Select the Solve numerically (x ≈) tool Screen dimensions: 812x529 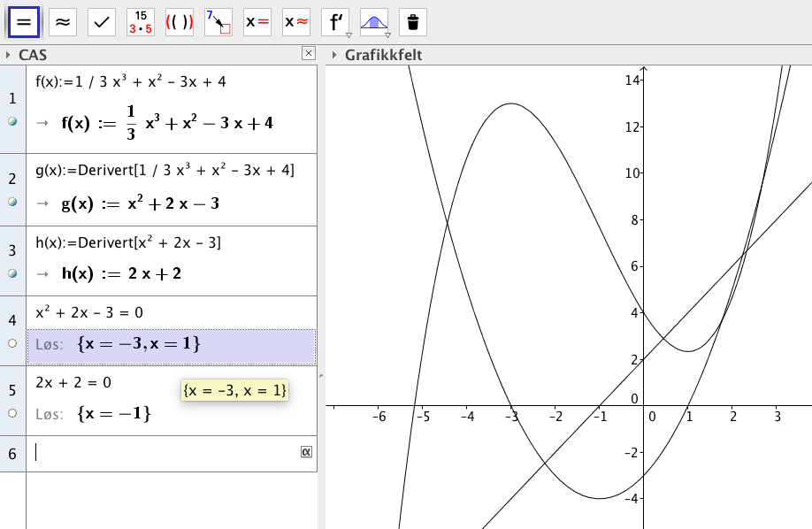(296, 22)
